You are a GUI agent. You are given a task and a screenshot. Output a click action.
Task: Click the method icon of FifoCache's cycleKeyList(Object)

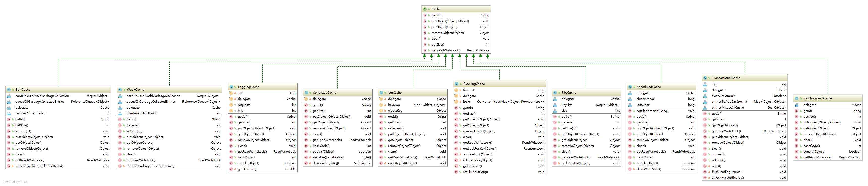pos(555,163)
